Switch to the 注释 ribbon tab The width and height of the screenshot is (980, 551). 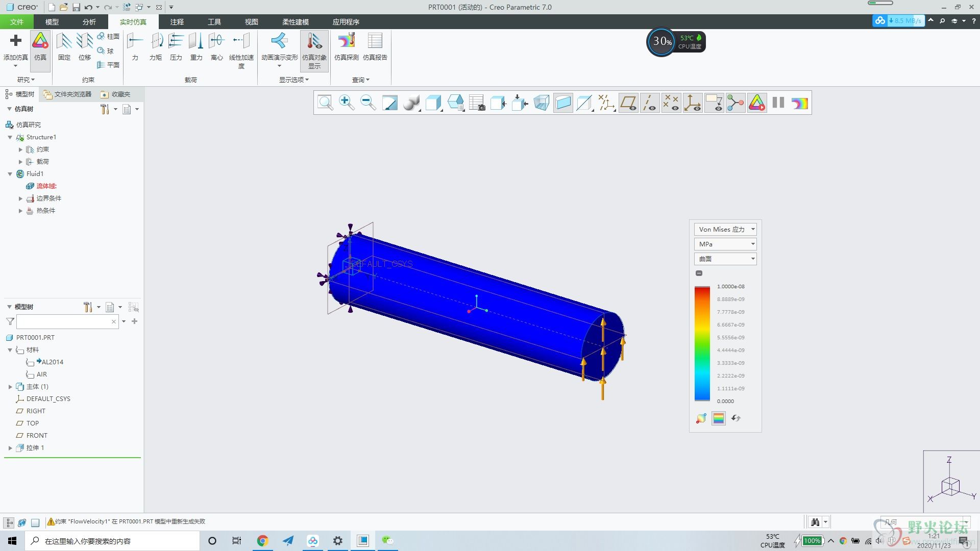point(177,22)
